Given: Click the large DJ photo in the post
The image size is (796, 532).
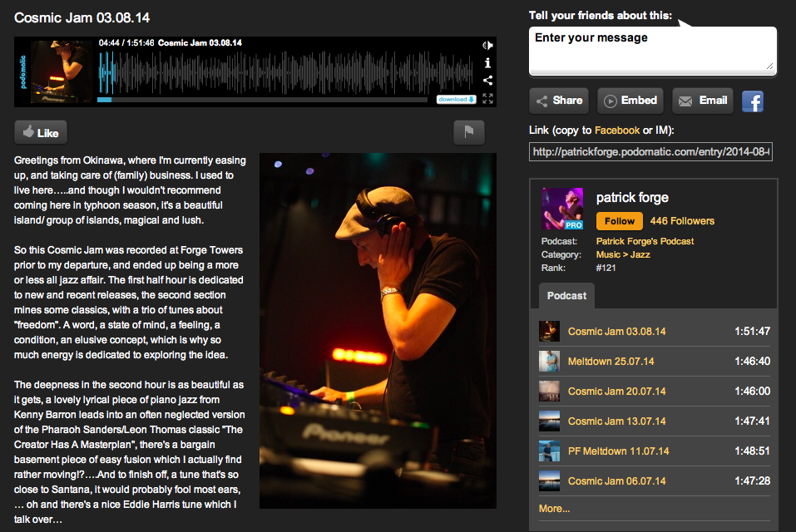Looking at the screenshot, I should 378,331.
